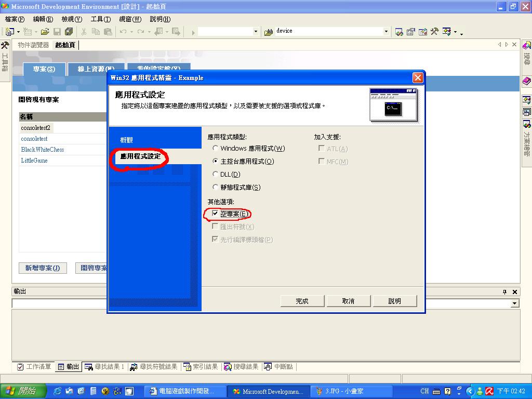Image resolution: width=532 pixels, height=399 pixels.
Task: Select DLL(D) radio button
Action: (215, 174)
